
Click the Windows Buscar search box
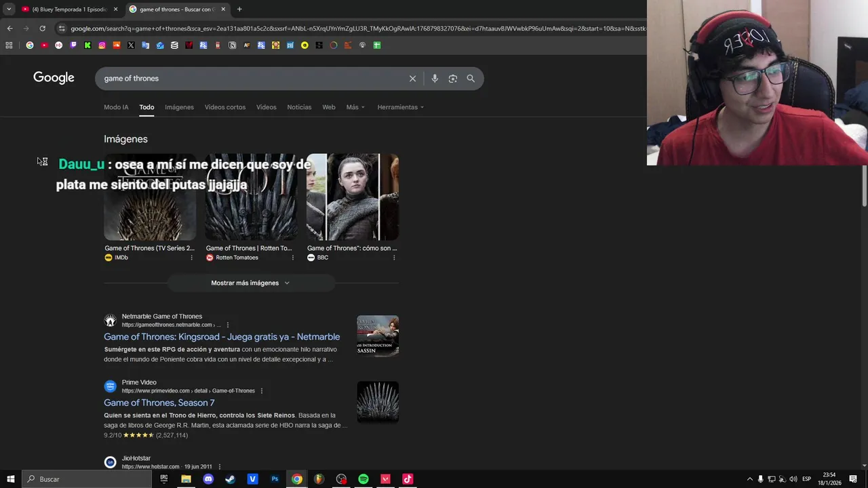coord(86,479)
